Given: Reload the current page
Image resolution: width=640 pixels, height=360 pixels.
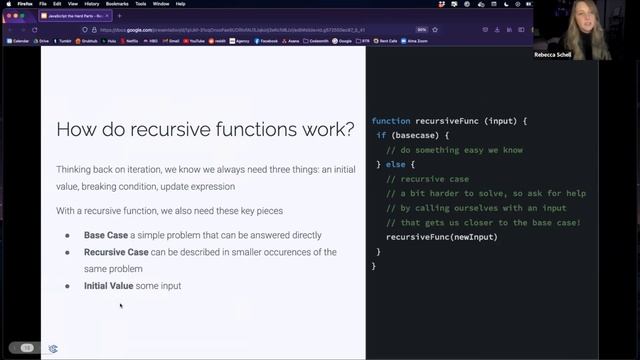Looking at the screenshot, I should [x=35, y=30].
